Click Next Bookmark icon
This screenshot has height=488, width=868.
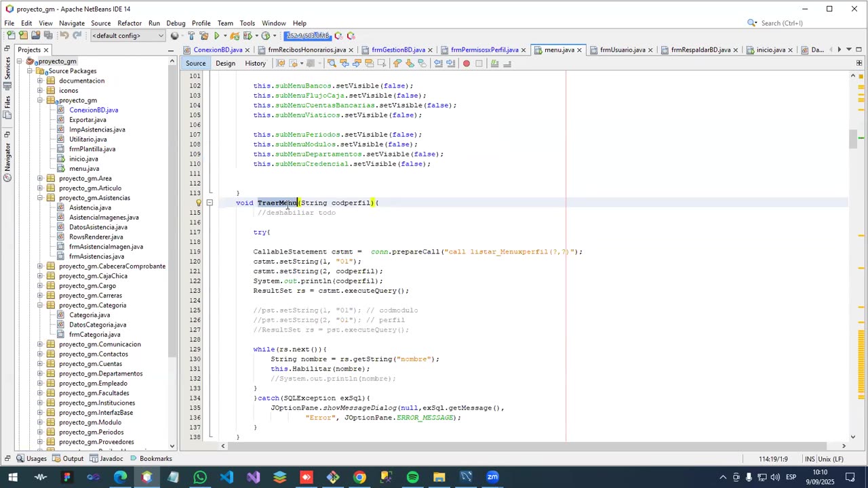(x=410, y=63)
